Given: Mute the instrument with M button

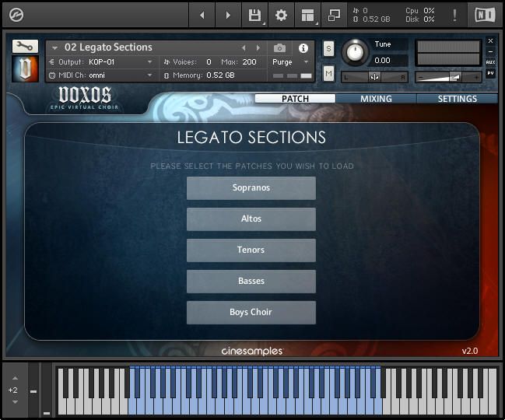Looking at the screenshot, I should [328, 74].
